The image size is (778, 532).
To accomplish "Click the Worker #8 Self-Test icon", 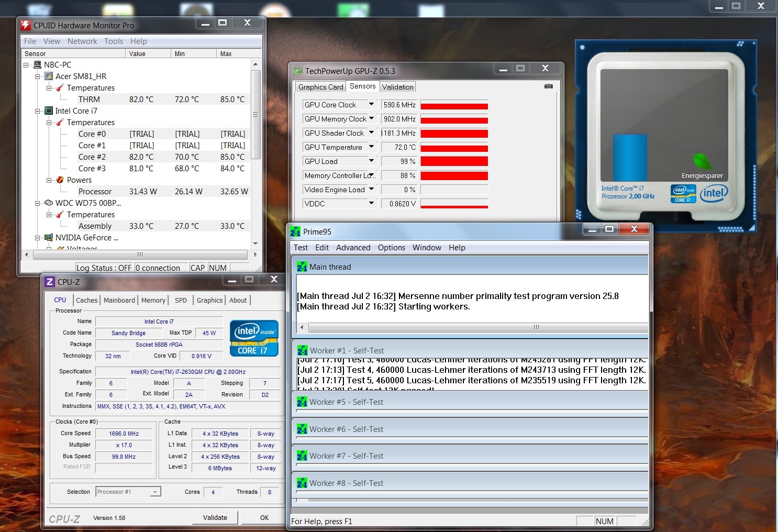I will pyautogui.click(x=302, y=483).
